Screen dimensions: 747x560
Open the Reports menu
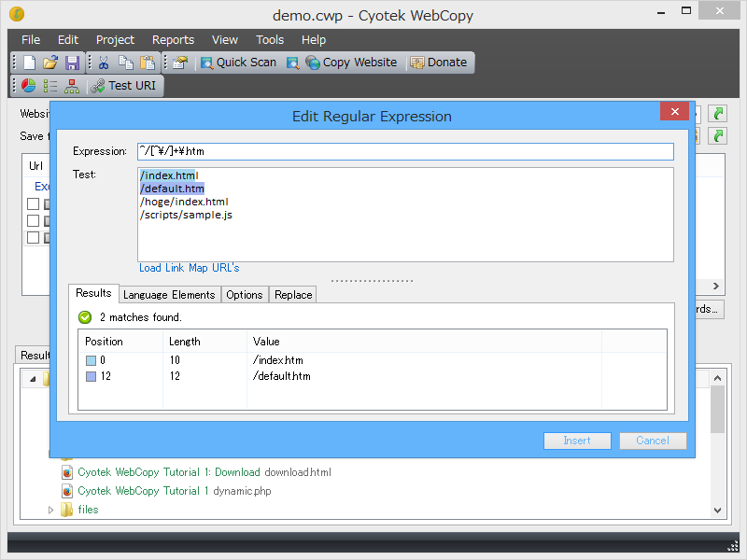click(173, 40)
